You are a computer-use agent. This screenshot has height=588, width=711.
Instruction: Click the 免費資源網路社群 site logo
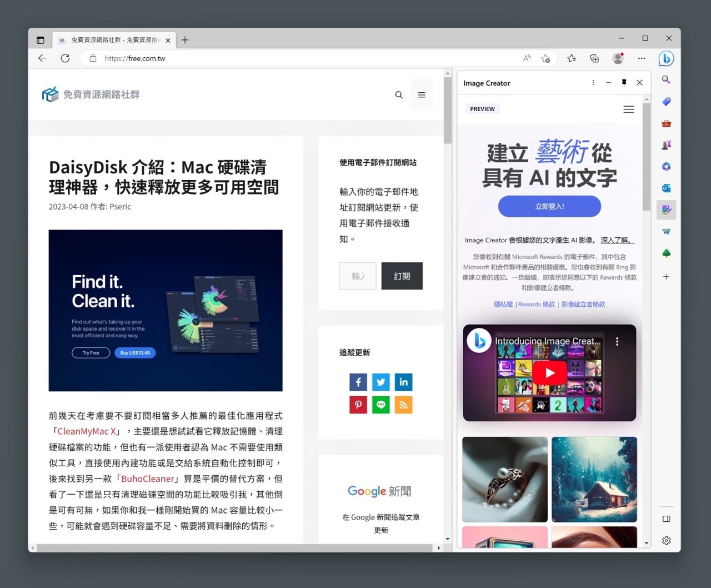[x=91, y=94]
